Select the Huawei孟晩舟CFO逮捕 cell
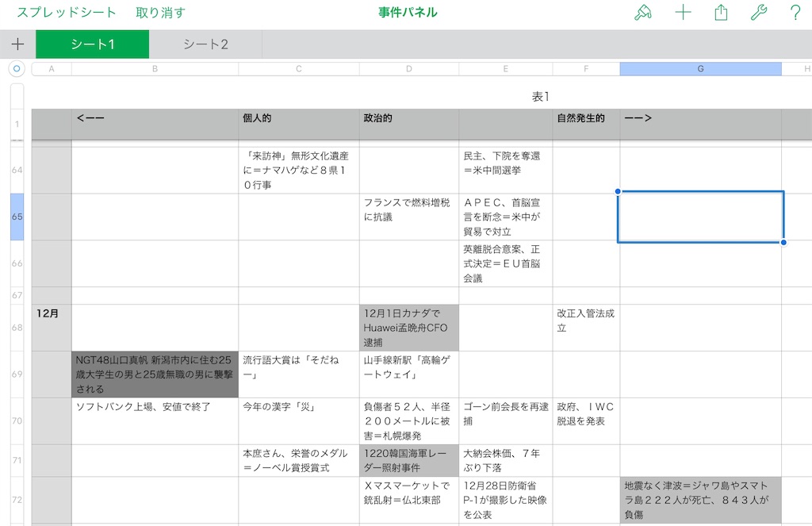Viewport: 812px width, 526px height. (x=408, y=327)
